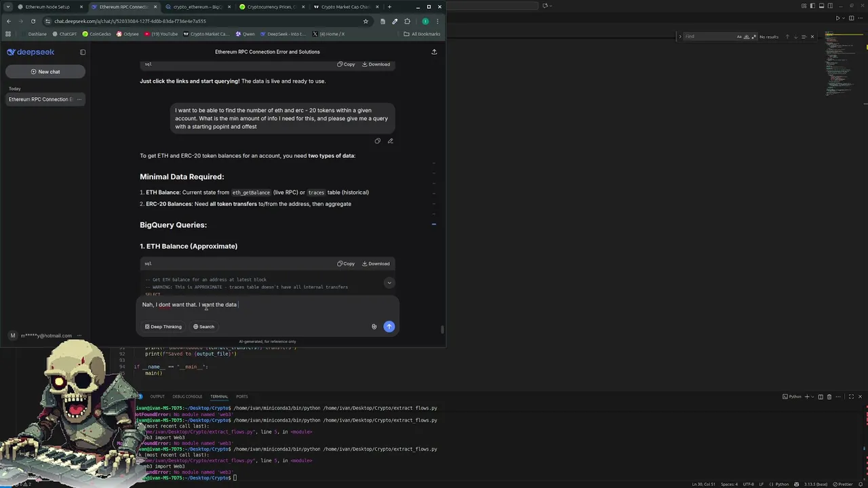Toggle VS Code bottom panel layout
868x488 pixels.
click(821, 6)
